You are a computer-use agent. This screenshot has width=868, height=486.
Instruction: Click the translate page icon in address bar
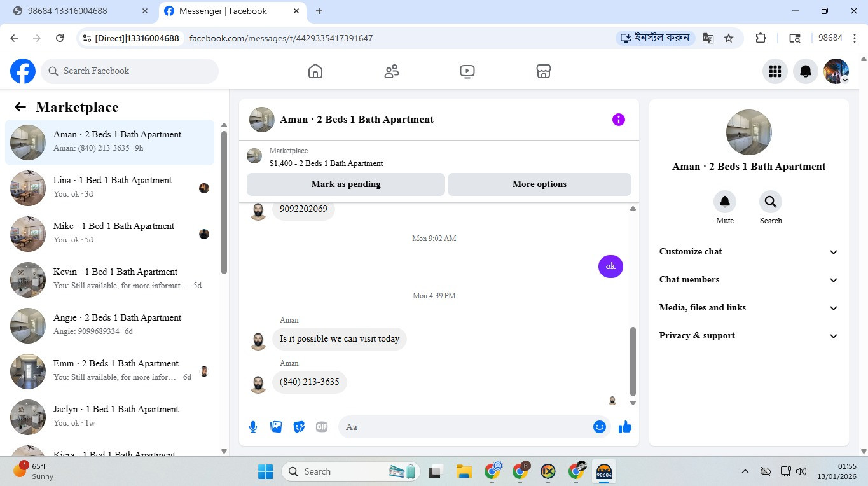point(708,38)
